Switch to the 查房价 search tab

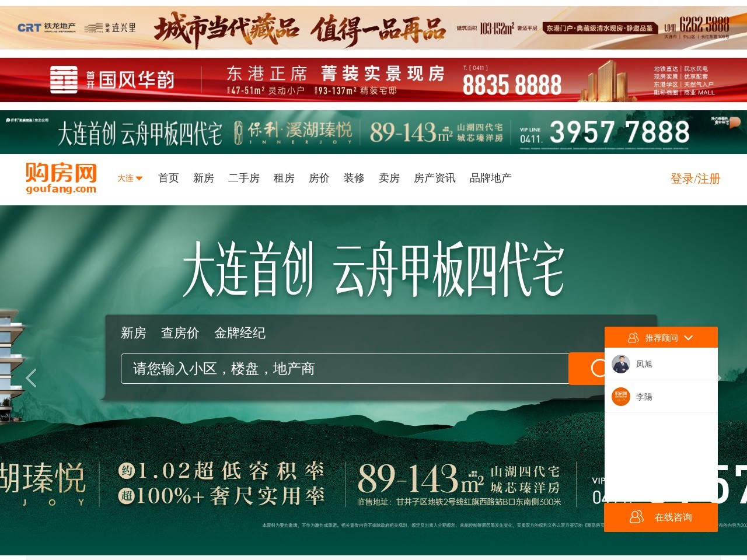(x=179, y=333)
